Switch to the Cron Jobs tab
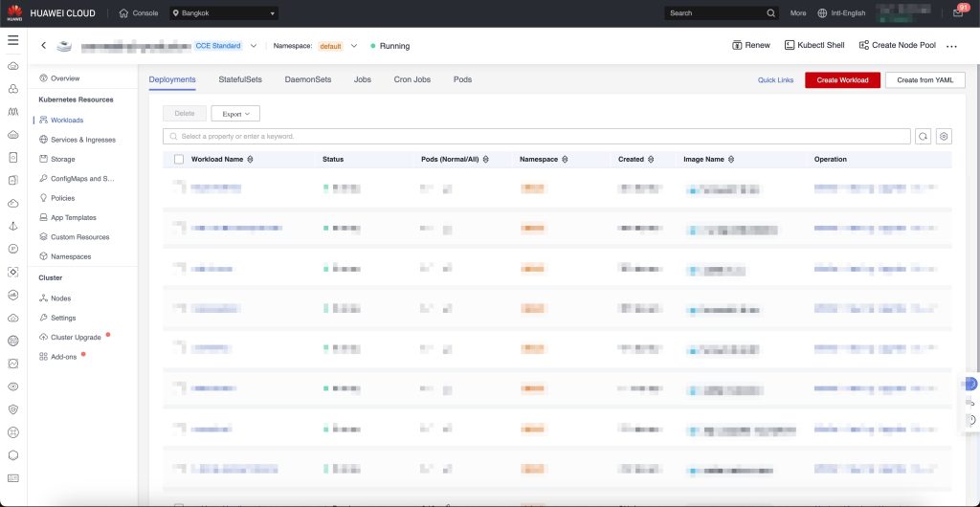 pos(412,79)
